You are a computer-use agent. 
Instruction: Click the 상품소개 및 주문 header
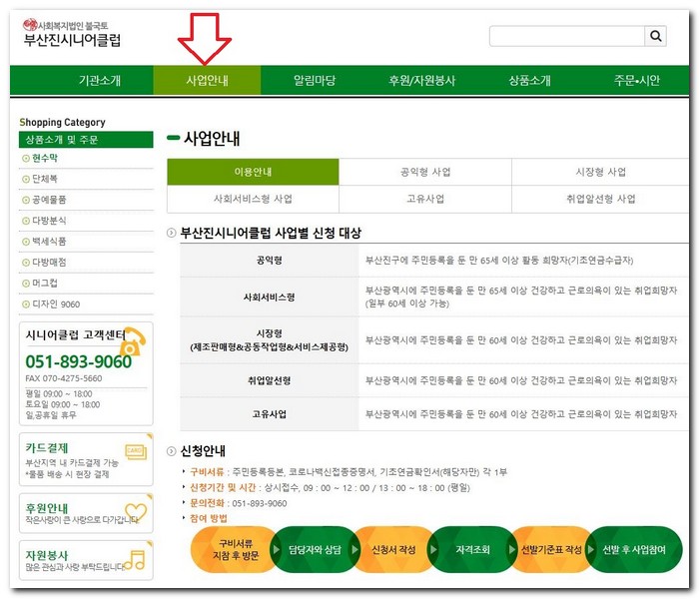[86, 139]
